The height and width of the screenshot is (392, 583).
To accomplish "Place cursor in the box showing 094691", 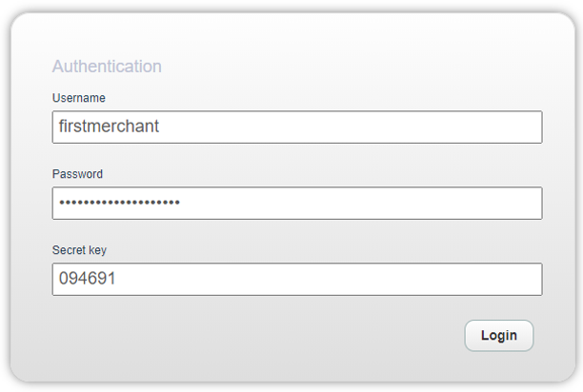I will tap(296, 279).
